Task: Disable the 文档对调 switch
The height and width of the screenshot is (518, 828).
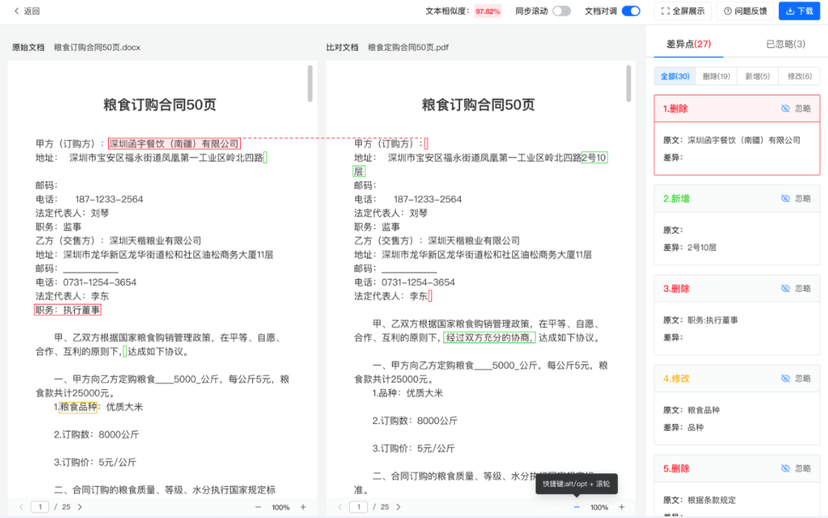Action: [x=630, y=11]
